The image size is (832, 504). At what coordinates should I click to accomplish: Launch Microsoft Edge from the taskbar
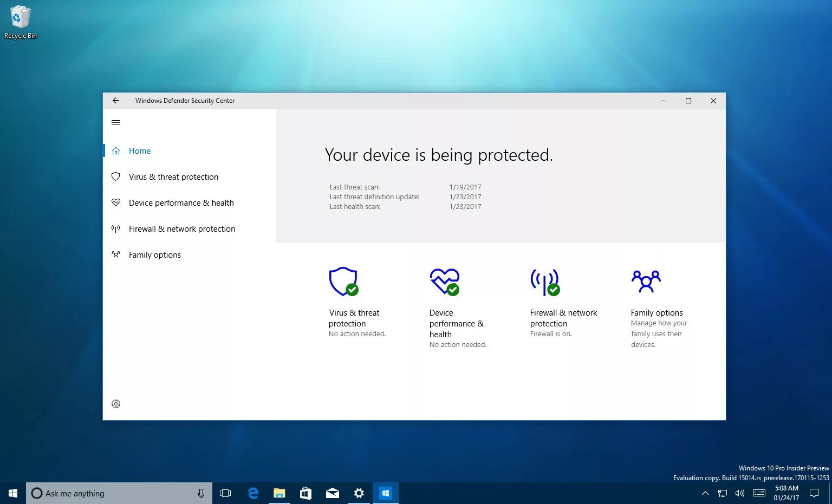coord(253,493)
